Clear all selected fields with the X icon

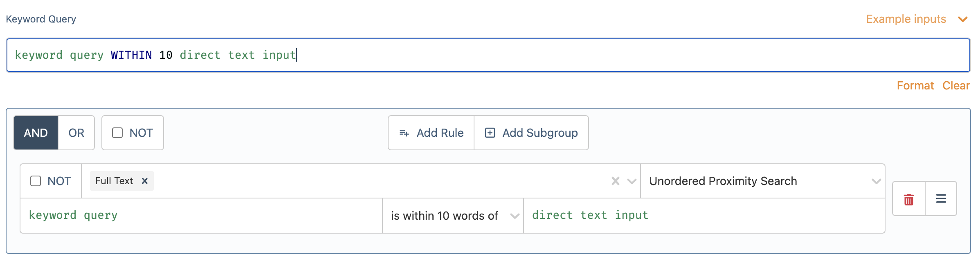coord(615,181)
